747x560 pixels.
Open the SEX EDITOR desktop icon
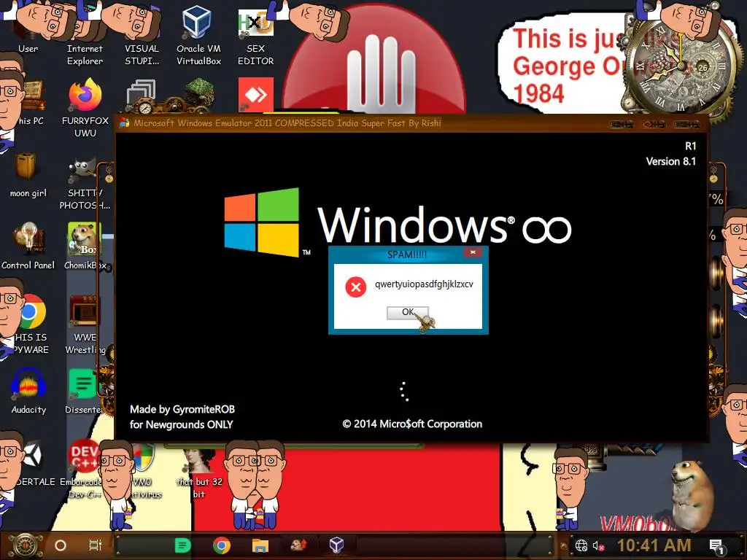[x=255, y=36]
